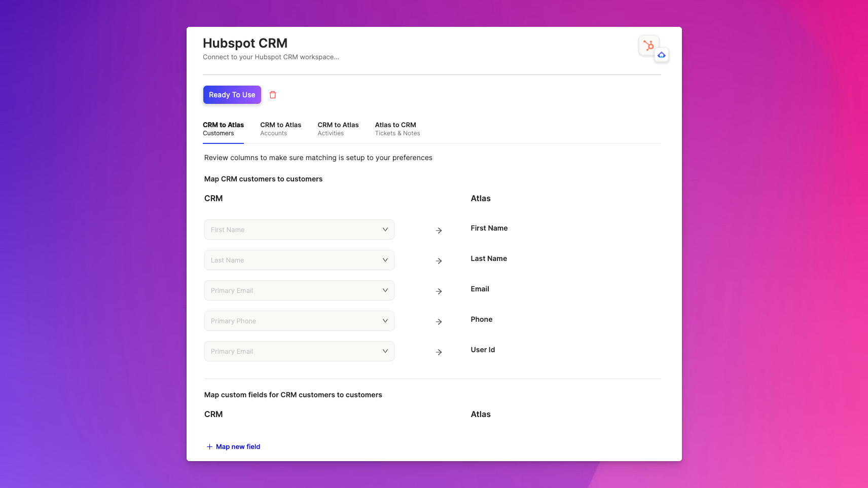
Task: Click the arrow icon pointing to Phone
Action: coord(439,322)
